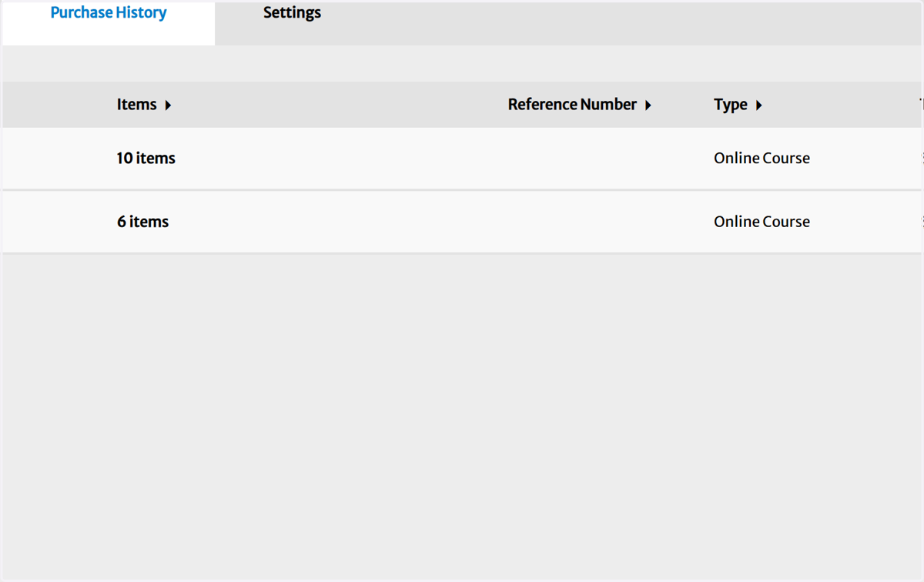Sort by the Items column header
The image size is (924, 582).
tap(137, 105)
